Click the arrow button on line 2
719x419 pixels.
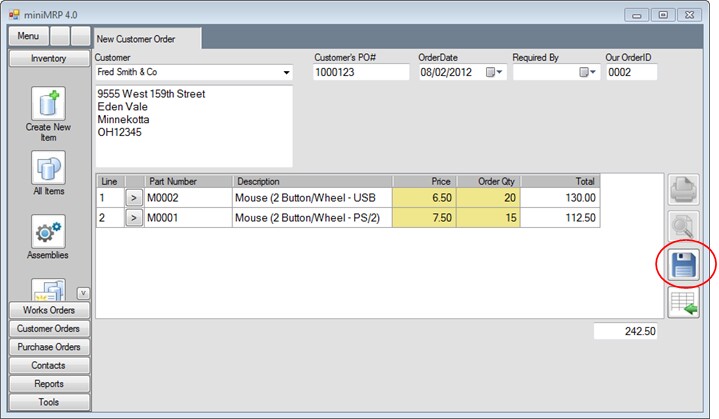[134, 218]
